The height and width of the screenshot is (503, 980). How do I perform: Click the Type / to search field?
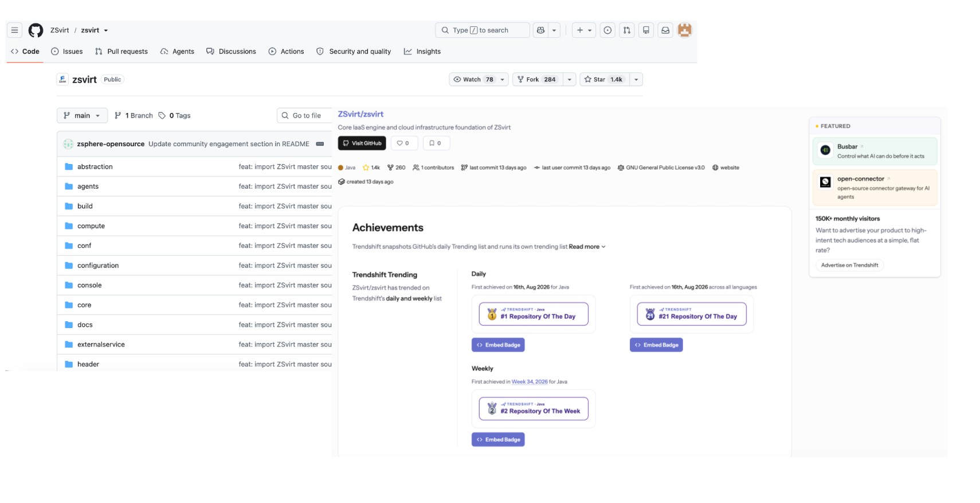coord(483,30)
